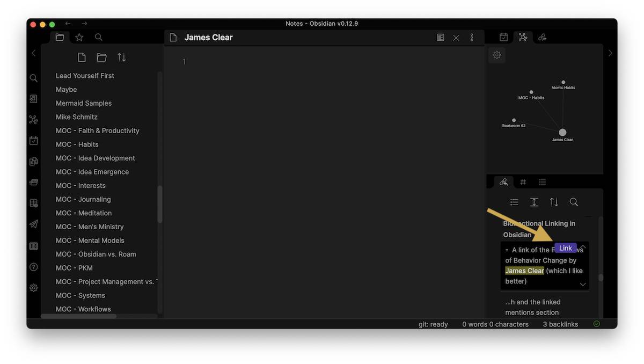This screenshot has width=644, height=364.
Task: Toggle preview mode for James Clear note
Action: [x=441, y=38]
